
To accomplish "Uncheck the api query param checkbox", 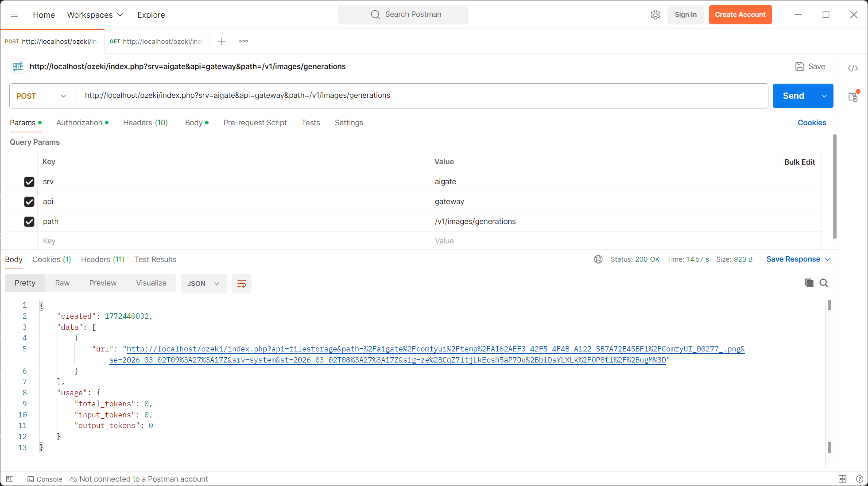I will point(29,202).
